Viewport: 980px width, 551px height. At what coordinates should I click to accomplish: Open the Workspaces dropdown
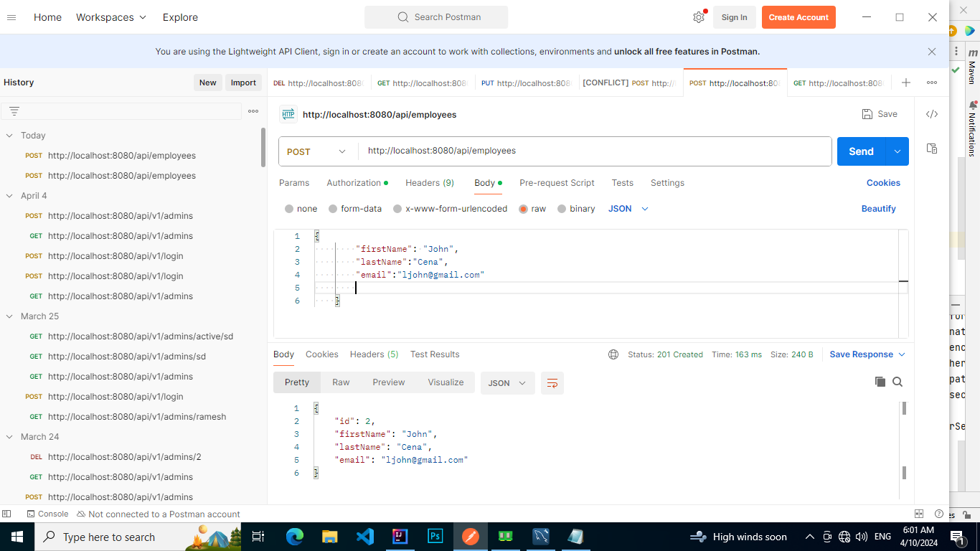111,17
